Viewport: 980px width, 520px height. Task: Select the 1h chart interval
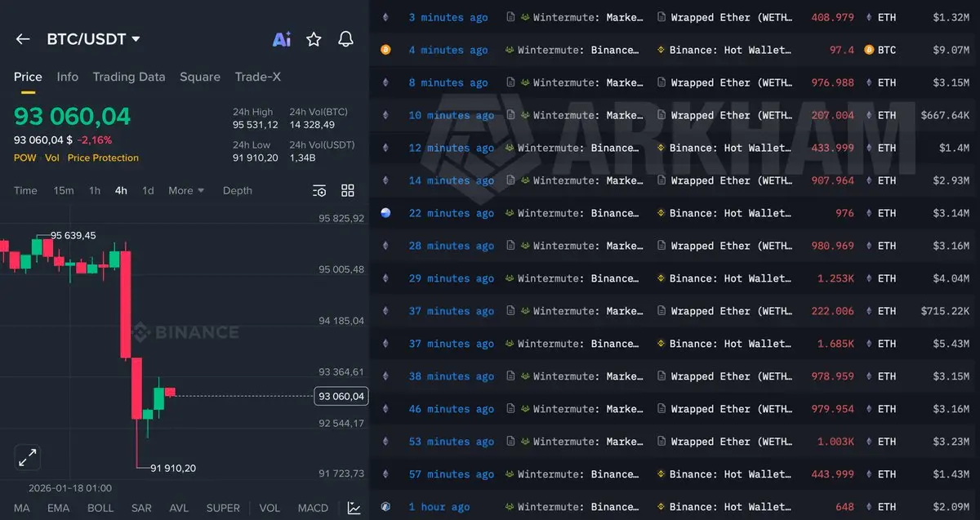point(95,190)
